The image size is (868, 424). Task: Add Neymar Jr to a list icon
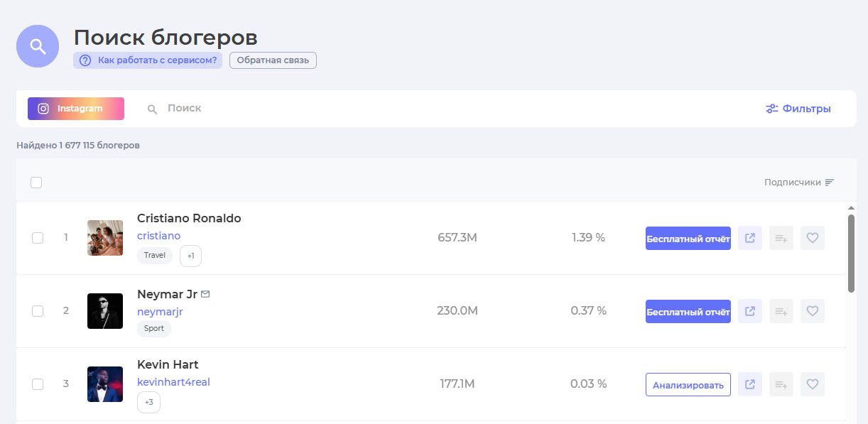pos(781,312)
